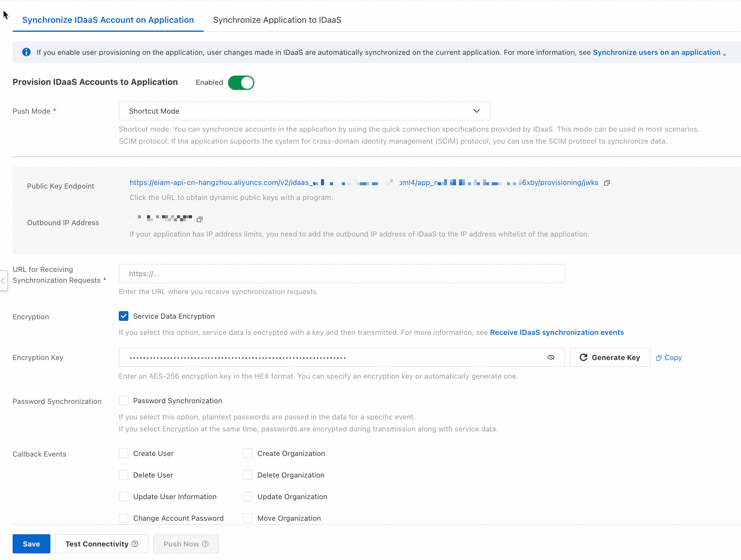Enable the Password Synchronization checkbox
This screenshot has width=741, height=560.
pyautogui.click(x=124, y=401)
